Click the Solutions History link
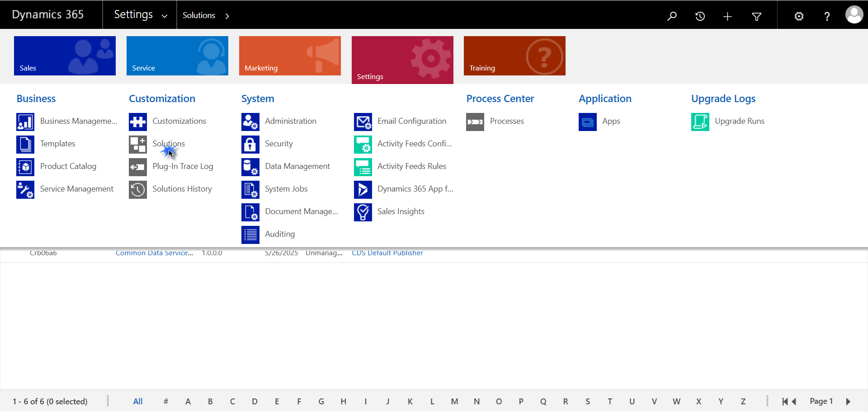 182,189
